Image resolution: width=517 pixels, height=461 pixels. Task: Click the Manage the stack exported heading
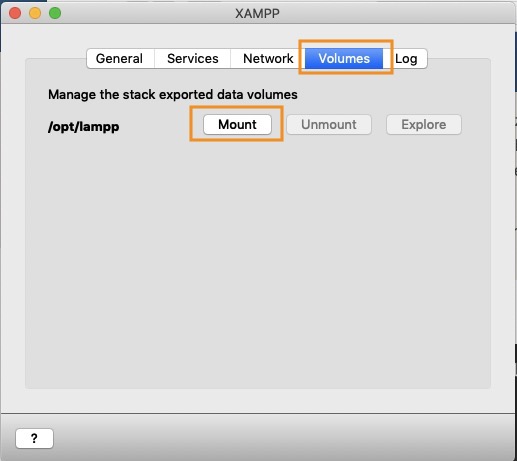click(173, 95)
